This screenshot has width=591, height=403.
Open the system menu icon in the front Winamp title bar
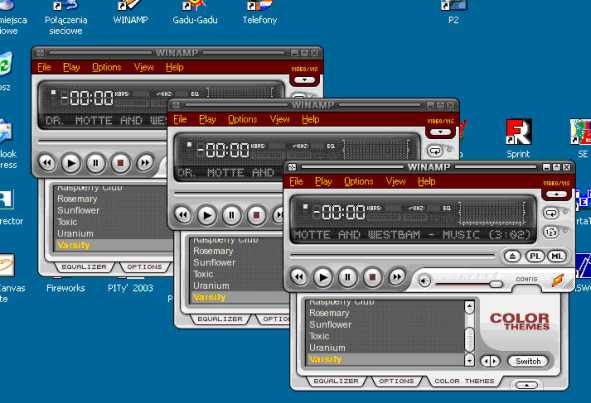[291, 167]
